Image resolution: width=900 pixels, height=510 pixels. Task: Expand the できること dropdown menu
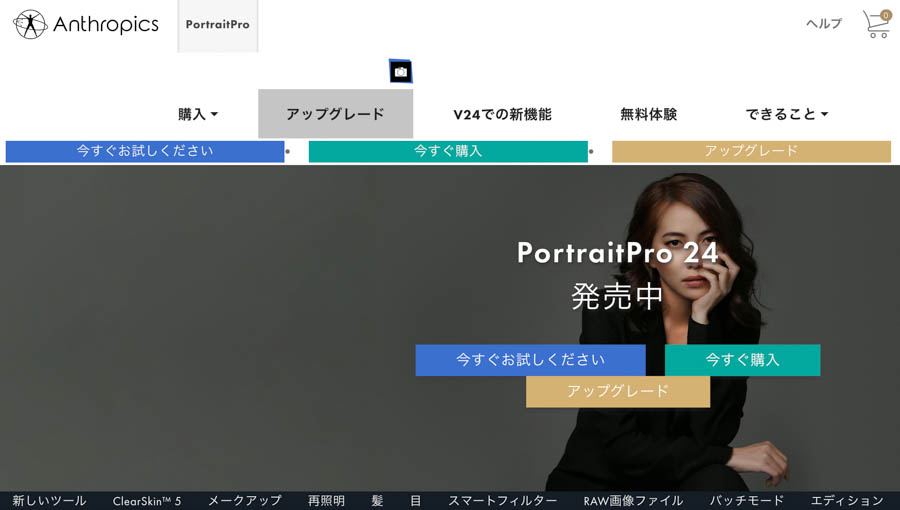pos(786,114)
